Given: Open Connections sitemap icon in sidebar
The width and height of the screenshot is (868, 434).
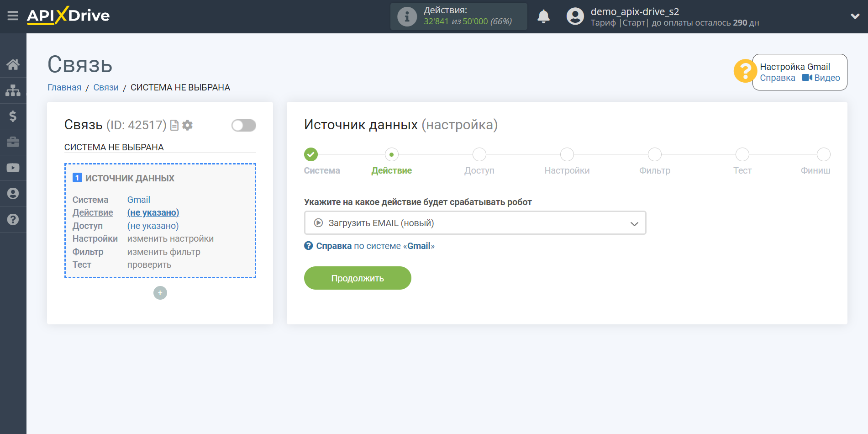Looking at the screenshot, I should [x=13, y=90].
